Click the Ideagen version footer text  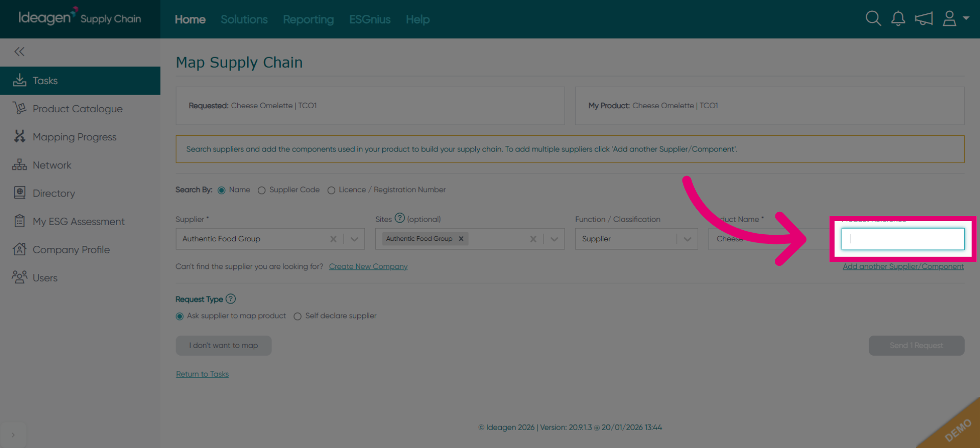(x=570, y=427)
